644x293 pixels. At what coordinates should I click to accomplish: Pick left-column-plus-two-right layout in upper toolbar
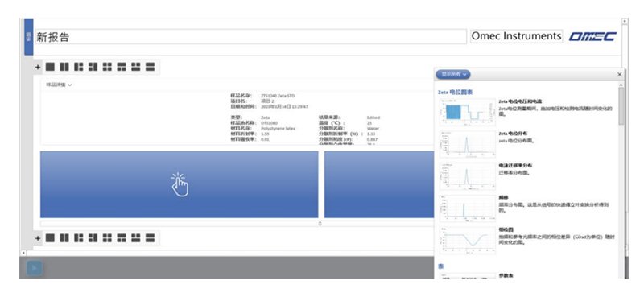[78, 67]
